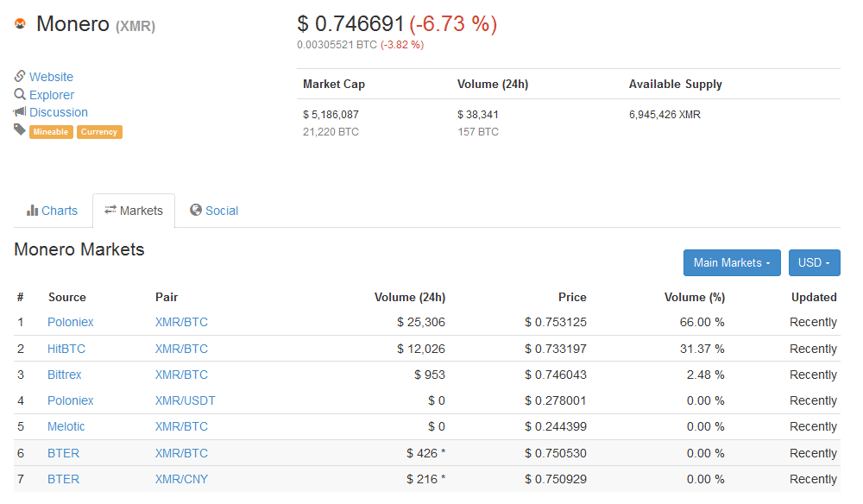Open Poloniex source in row 1

(71, 322)
